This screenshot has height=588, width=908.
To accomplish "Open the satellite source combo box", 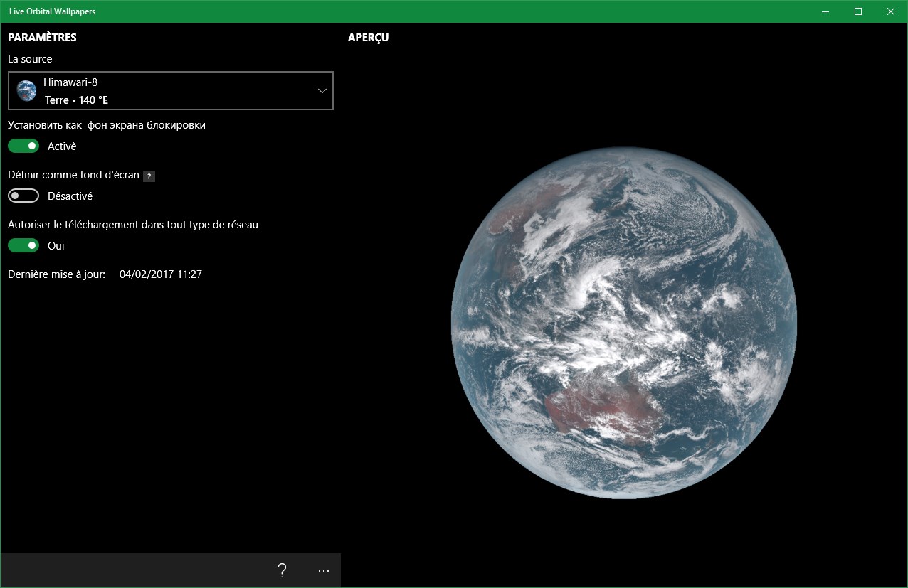I will [171, 90].
